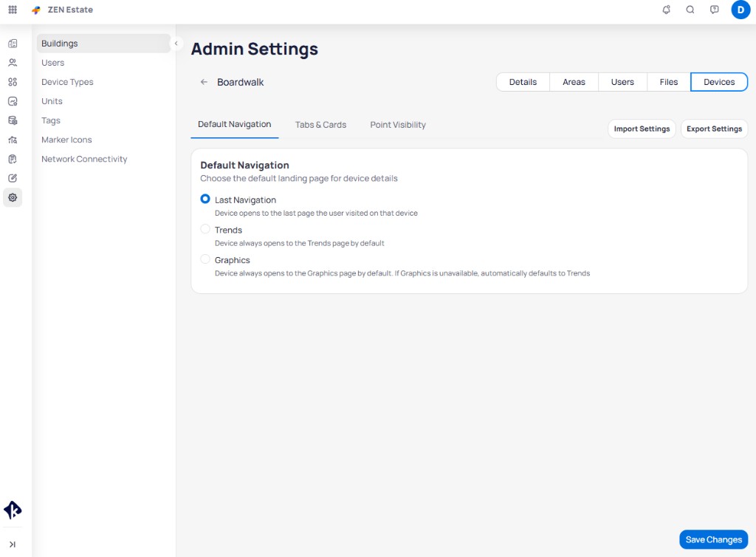Open the people icon in the left rail
This screenshot has width=756, height=557.
tap(13, 63)
